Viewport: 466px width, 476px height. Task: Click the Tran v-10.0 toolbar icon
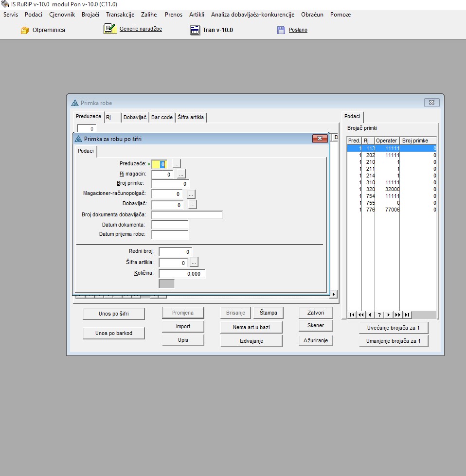tap(195, 30)
